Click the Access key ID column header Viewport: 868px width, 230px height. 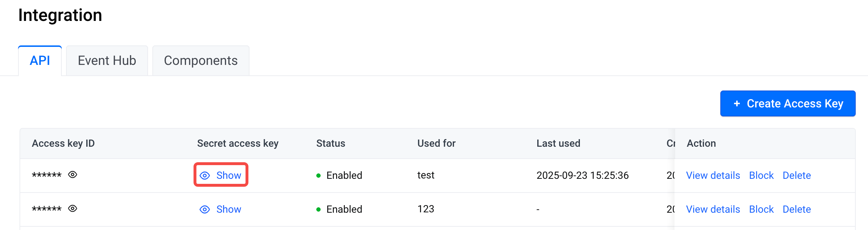click(63, 143)
